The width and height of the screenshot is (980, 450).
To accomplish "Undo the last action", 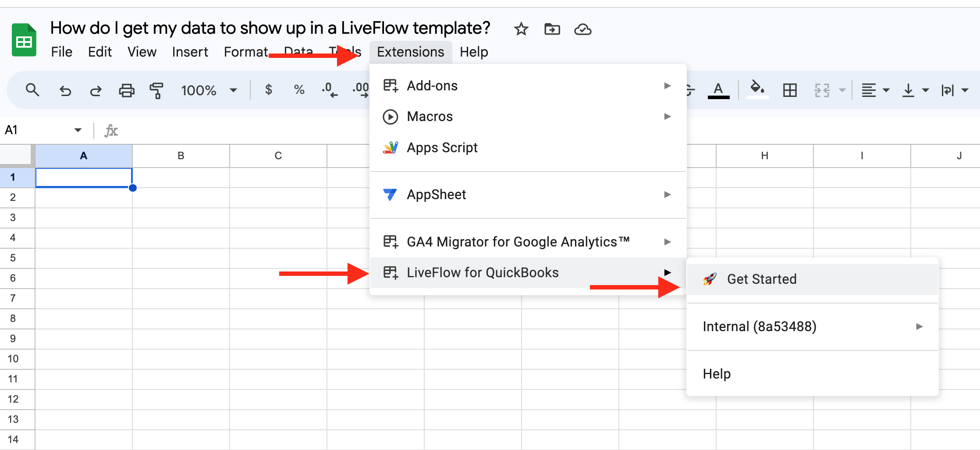I will 65,90.
